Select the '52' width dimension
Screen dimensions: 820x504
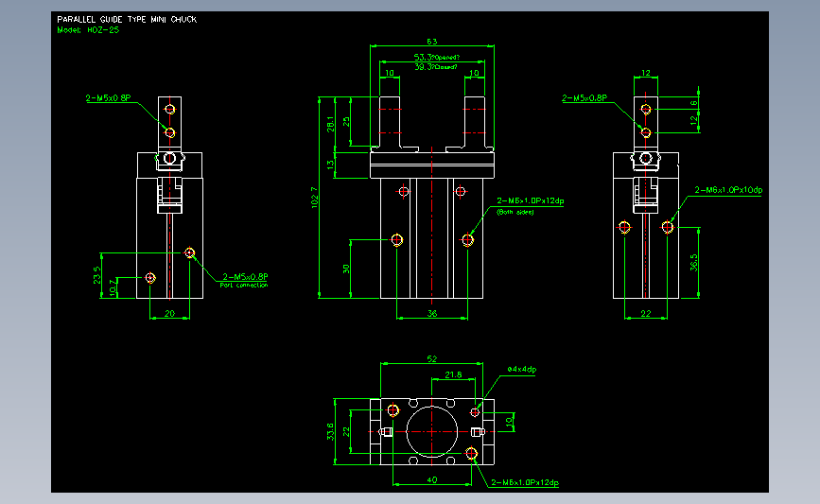coord(432,359)
